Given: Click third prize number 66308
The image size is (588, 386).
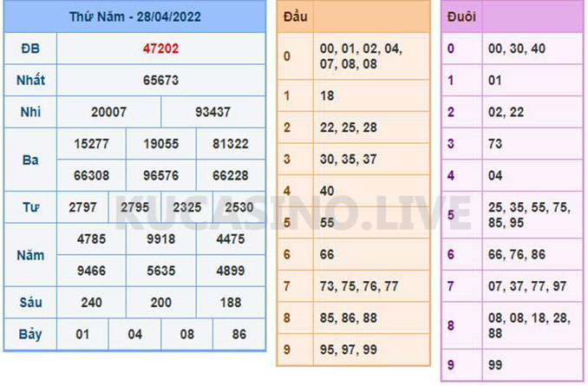Looking at the screenshot, I should click(x=92, y=175).
